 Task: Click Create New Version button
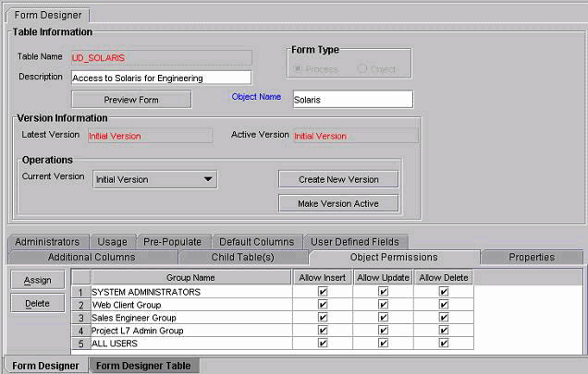(338, 179)
